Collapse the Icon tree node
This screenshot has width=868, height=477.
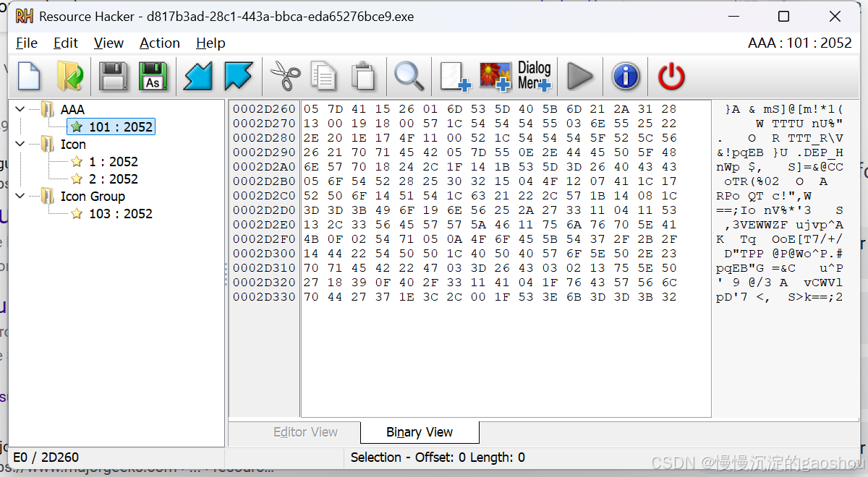[20, 144]
